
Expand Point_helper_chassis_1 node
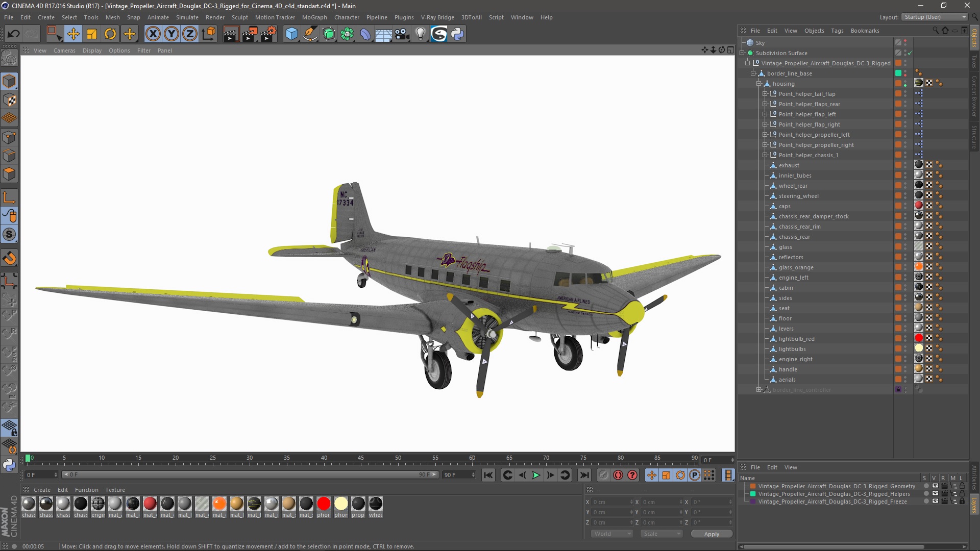coord(765,155)
